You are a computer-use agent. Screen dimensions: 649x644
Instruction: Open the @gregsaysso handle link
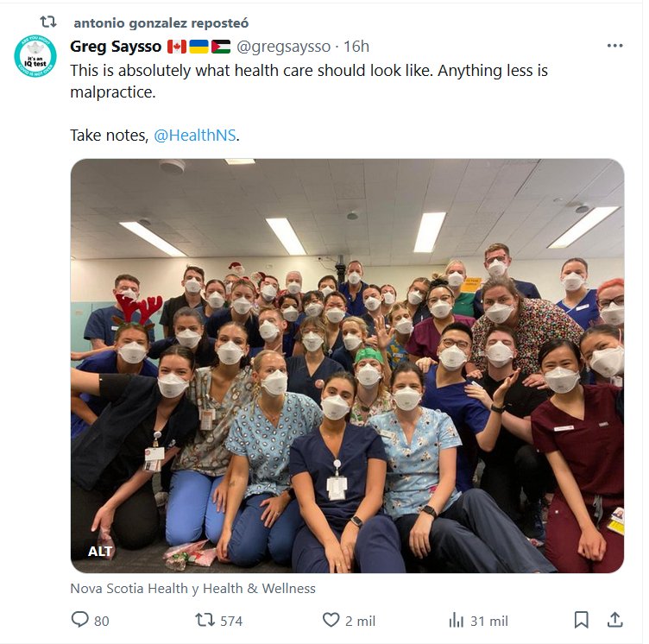click(283, 47)
